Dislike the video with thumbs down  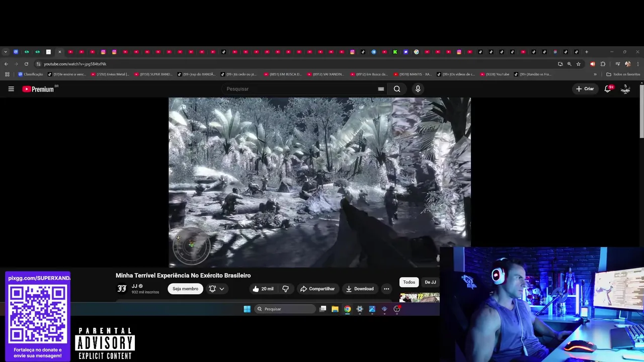click(x=285, y=289)
